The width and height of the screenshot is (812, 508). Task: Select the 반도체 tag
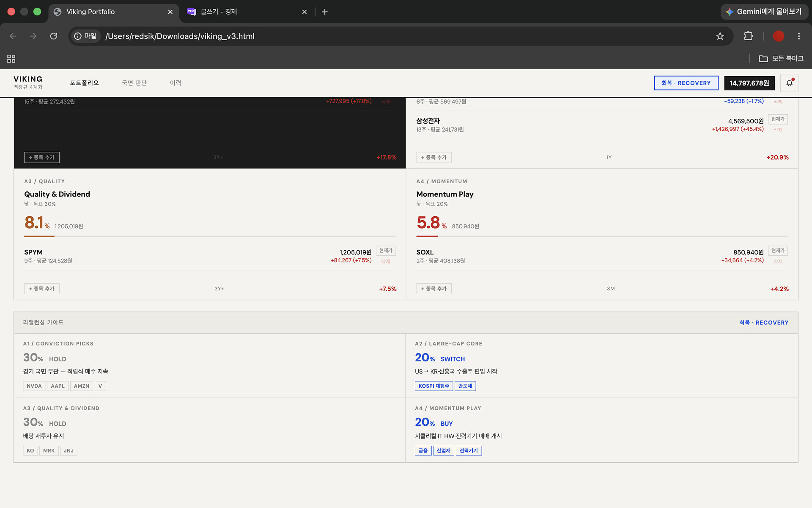coord(465,386)
